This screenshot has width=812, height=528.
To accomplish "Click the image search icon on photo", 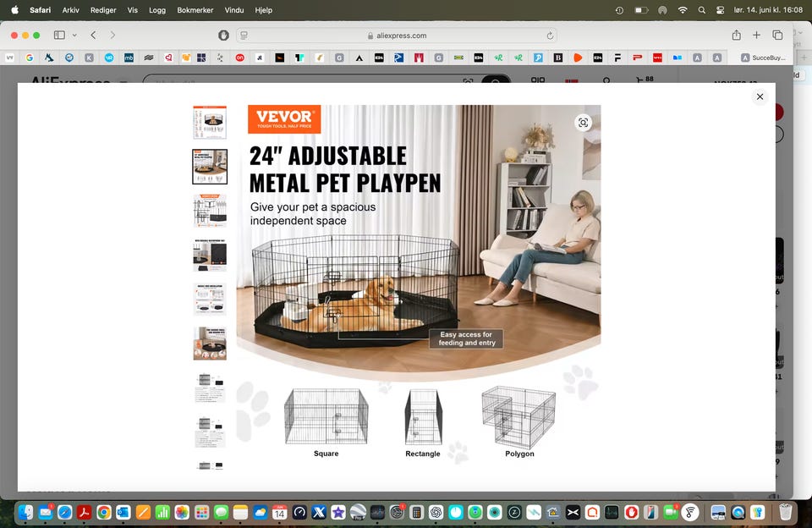I will (x=583, y=123).
